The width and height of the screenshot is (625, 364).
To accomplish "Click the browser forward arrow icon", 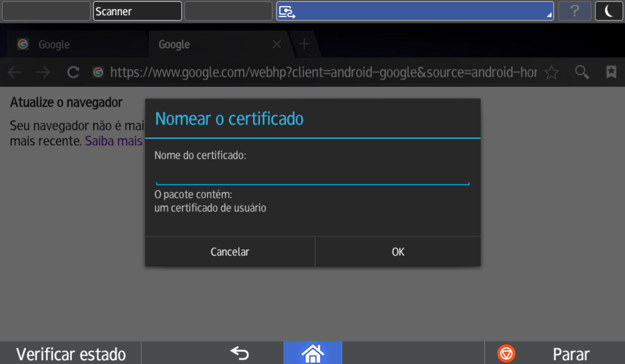I will point(43,72).
